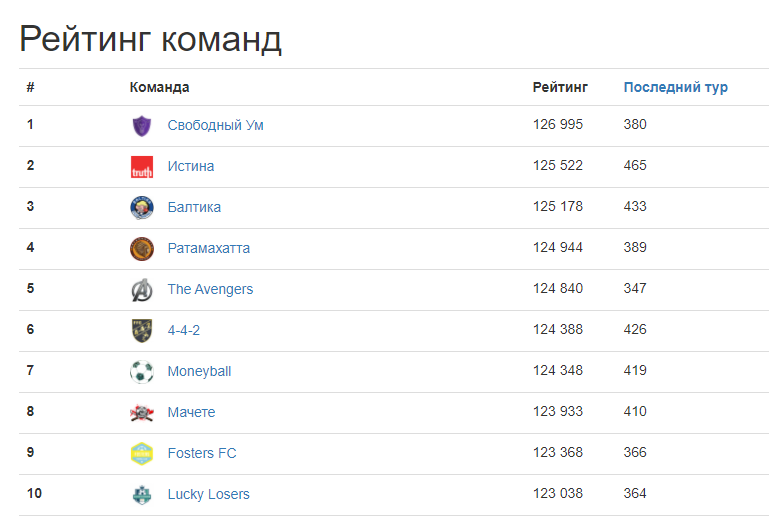Open the Балтика team link
Viewport: 778px width, 521px height.
click(x=194, y=207)
